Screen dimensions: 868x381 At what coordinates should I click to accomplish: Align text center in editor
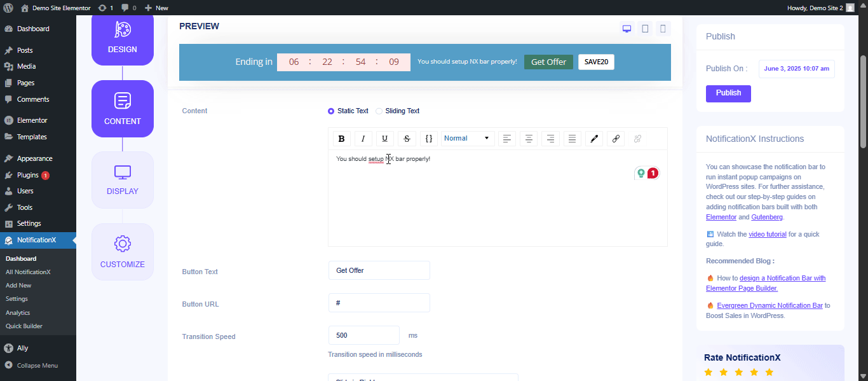(x=529, y=139)
